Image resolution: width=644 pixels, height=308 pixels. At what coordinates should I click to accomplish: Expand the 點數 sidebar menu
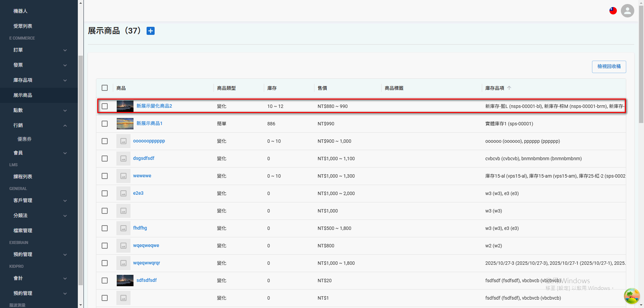pos(39,110)
